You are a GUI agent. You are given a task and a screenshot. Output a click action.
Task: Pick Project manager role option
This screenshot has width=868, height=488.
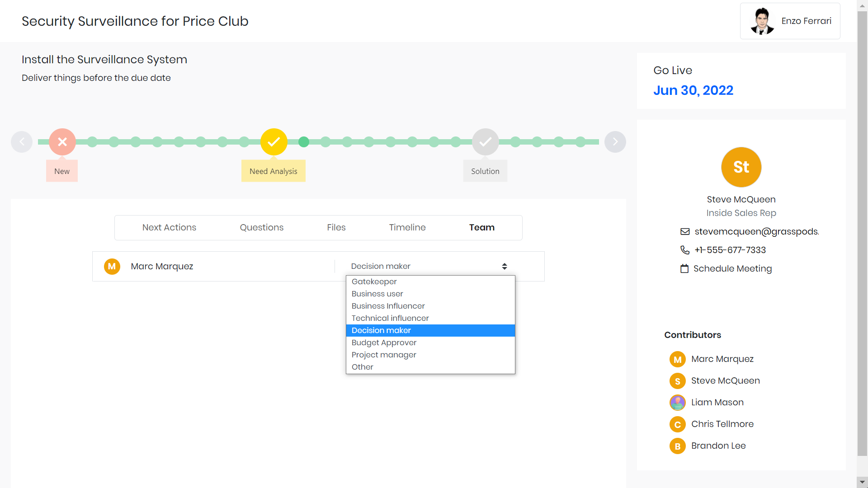[384, 355]
